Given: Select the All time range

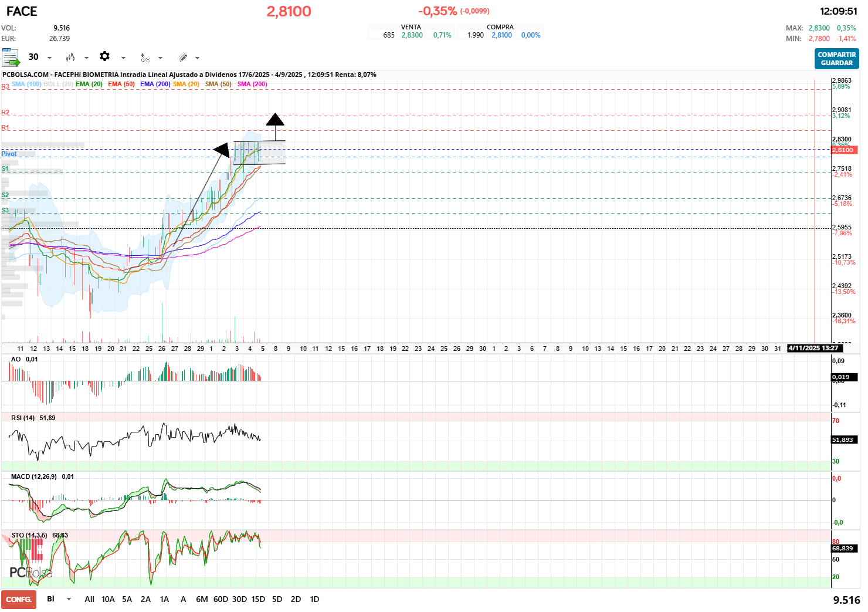Looking at the screenshot, I should pos(89,599).
